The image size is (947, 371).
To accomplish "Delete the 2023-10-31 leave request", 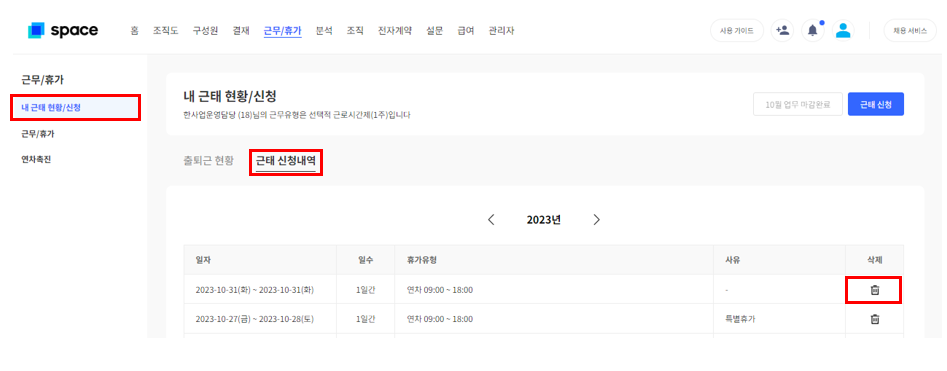I will (x=874, y=290).
